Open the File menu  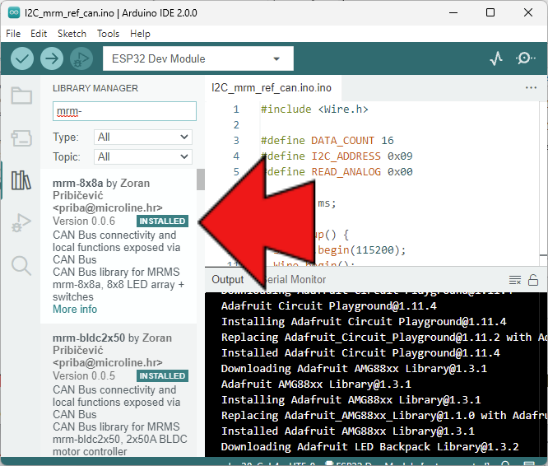point(13,34)
